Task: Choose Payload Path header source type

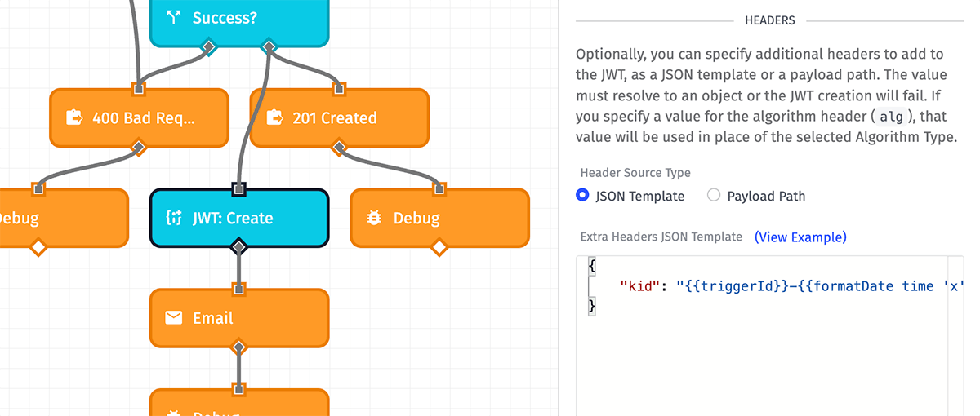Action: point(714,196)
